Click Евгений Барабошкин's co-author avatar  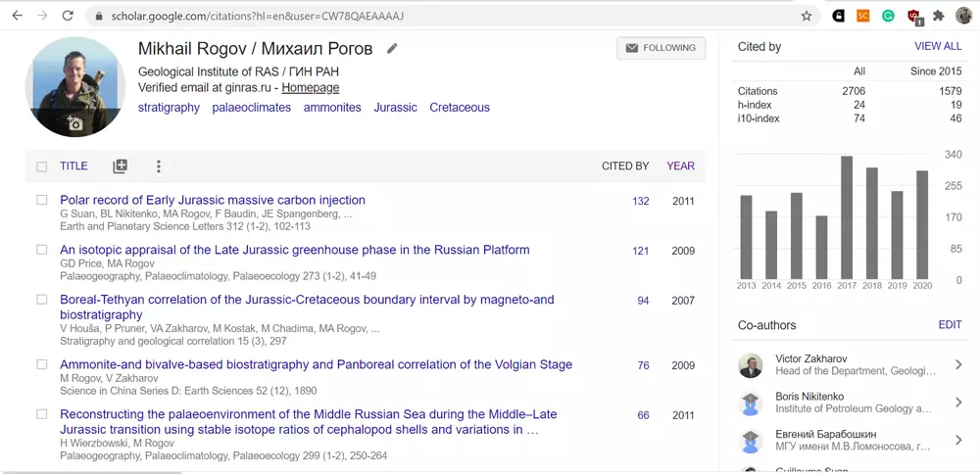(x=750, y=441)
